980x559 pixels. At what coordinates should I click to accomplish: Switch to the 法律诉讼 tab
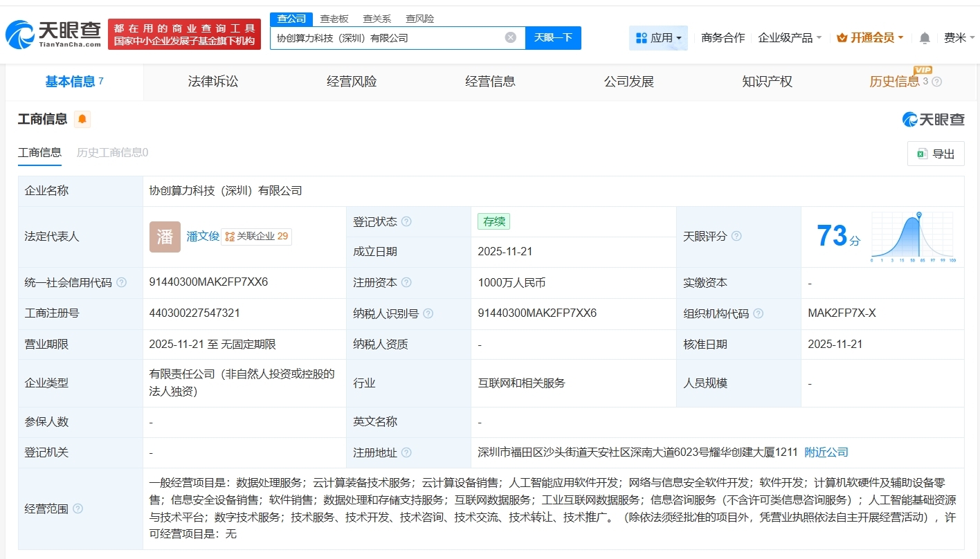(x=212, y=81)
